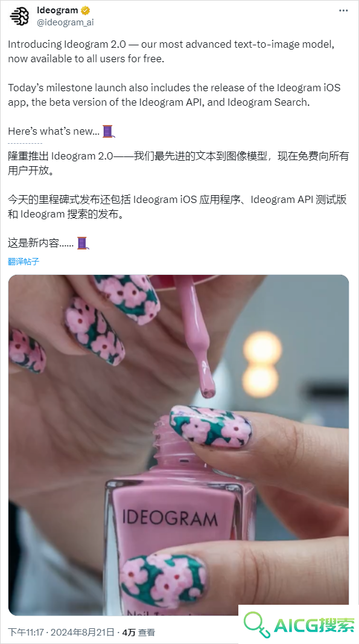The image size is (359, 644).
Task: Select the "Today's milestone launch" paragraph
Action: click(x=174, y=95)
